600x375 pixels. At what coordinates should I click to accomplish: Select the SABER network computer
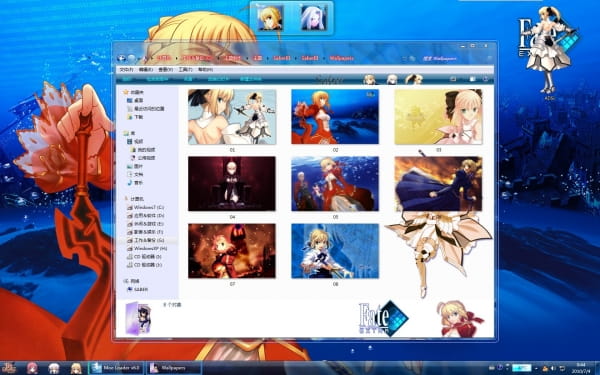[x=137, y=290]
